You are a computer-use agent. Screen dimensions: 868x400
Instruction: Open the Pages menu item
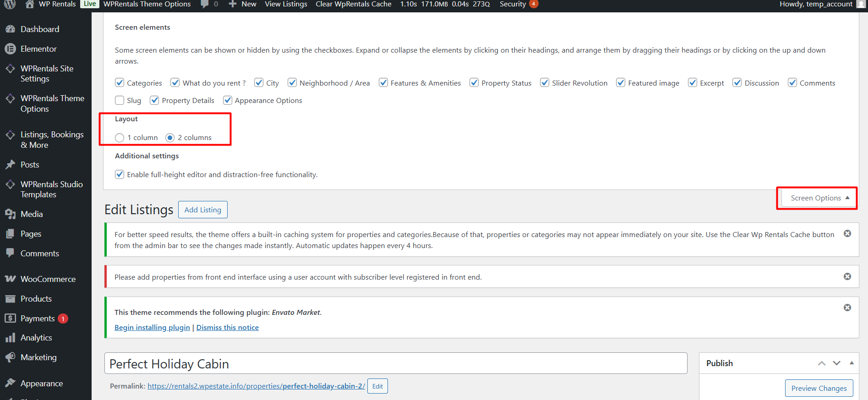click(31, 234)
